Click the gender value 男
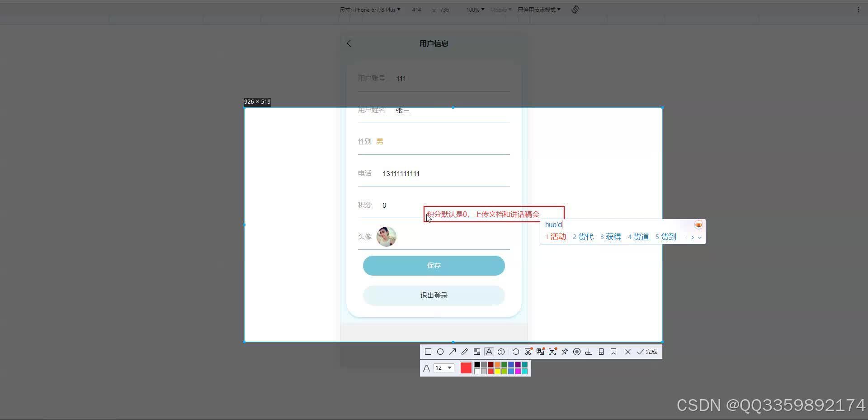868x420 pixels. (x=380, y=142)
